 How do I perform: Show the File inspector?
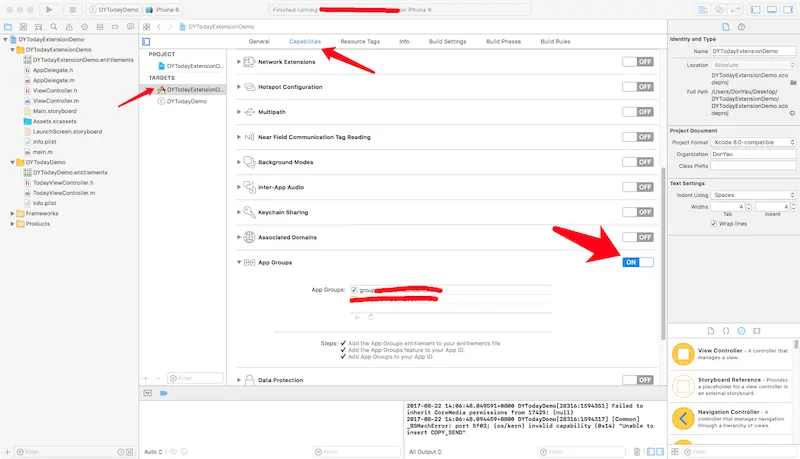click(x=726, y=27)
